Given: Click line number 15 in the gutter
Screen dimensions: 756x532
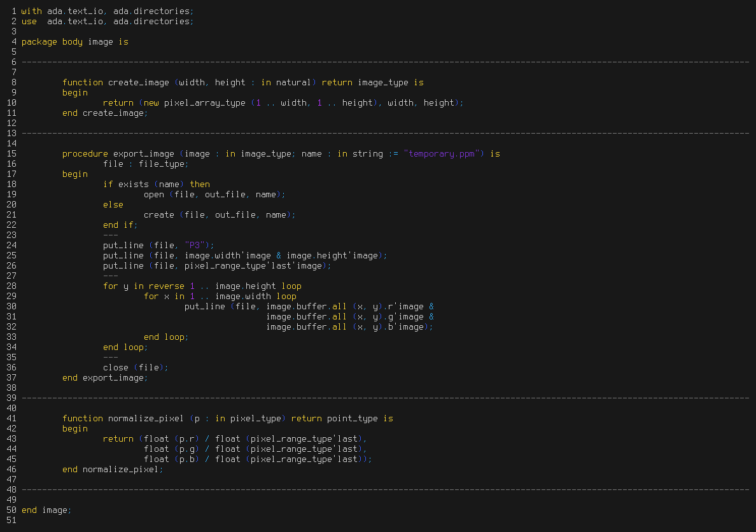Looking at the screenshot, I should [x=11, y=154].
